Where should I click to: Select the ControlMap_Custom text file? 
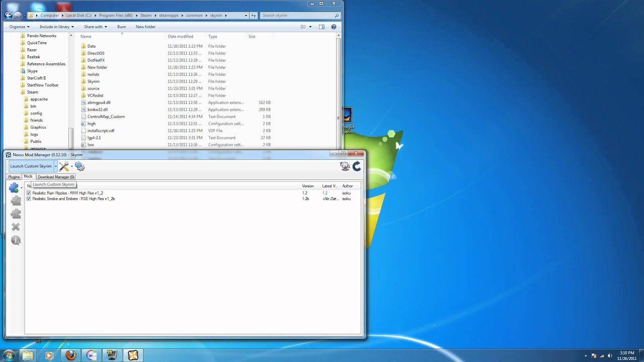point(106,117)
